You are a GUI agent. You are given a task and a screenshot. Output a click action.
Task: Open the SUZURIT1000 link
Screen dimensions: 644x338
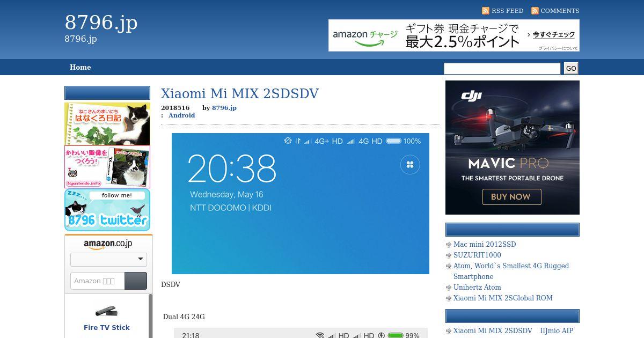coord(477,255)
